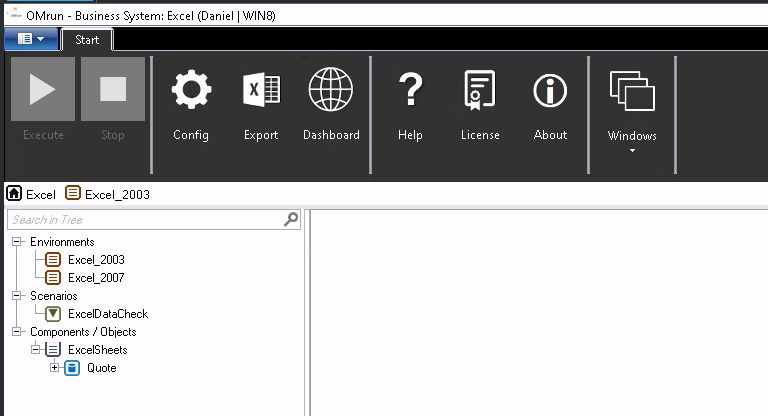Click the home icon in breadcrumb
The height and width of the screenshot is (416, 768).
pyautogui.click(x=14, y=194)
